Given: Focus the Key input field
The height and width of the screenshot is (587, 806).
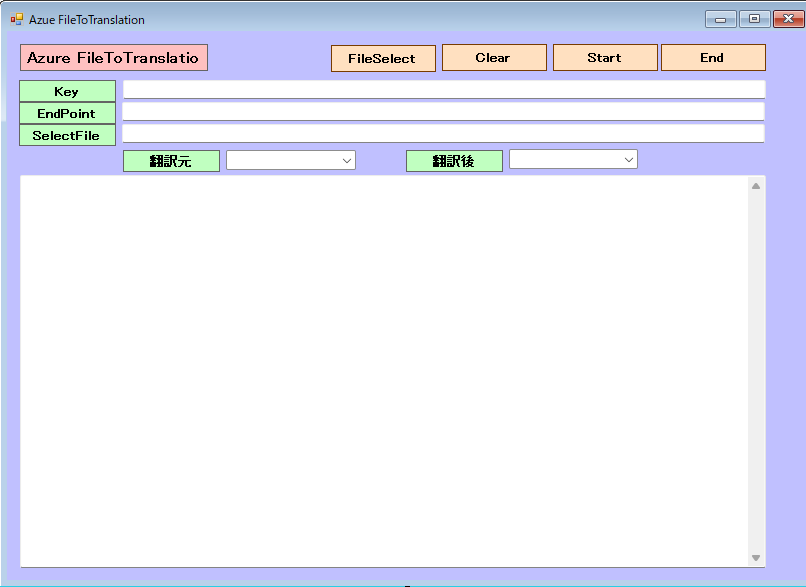Looking at the screenshot, I should [443, 90].
